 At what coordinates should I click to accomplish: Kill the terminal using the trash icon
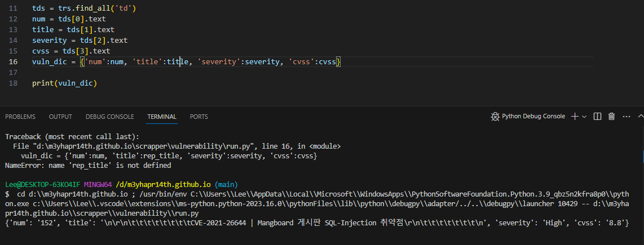[x=611, y=117]
